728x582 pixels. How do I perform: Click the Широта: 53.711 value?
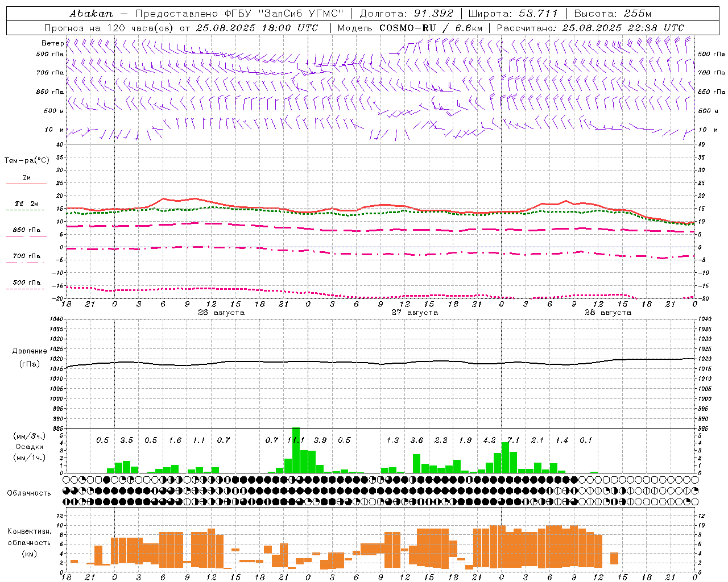[513, 13]
